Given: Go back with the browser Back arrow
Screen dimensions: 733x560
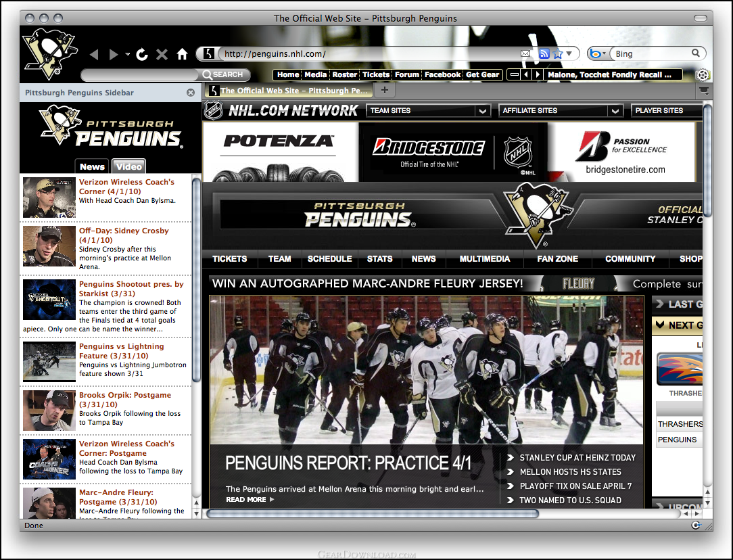Looking at the screenshot, I should pos(94,55).
